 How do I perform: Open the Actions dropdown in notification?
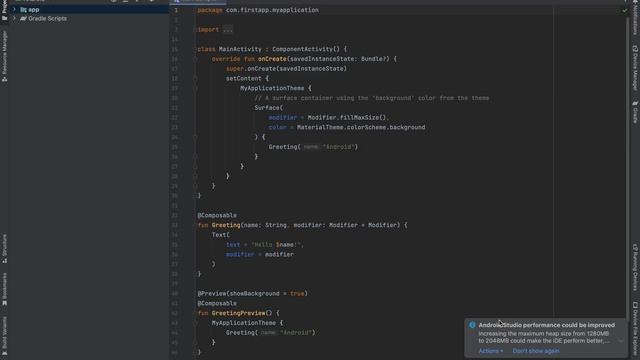tap(491, 351)
